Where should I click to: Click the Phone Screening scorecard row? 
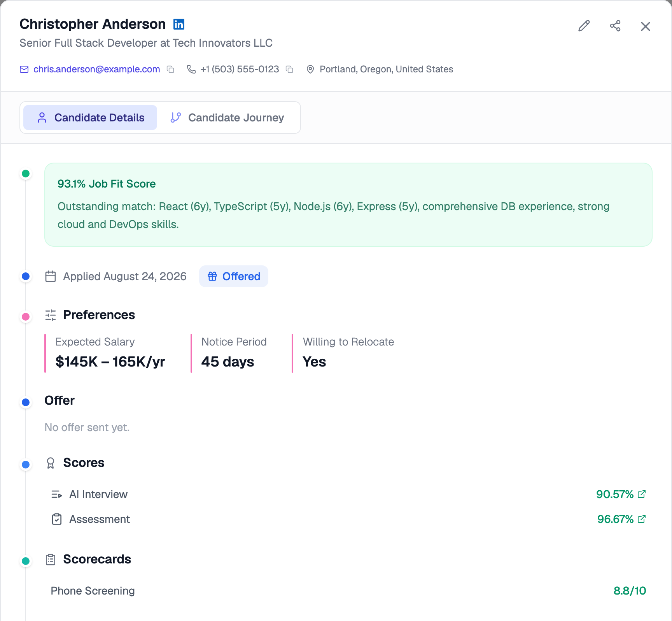point(348,591)
